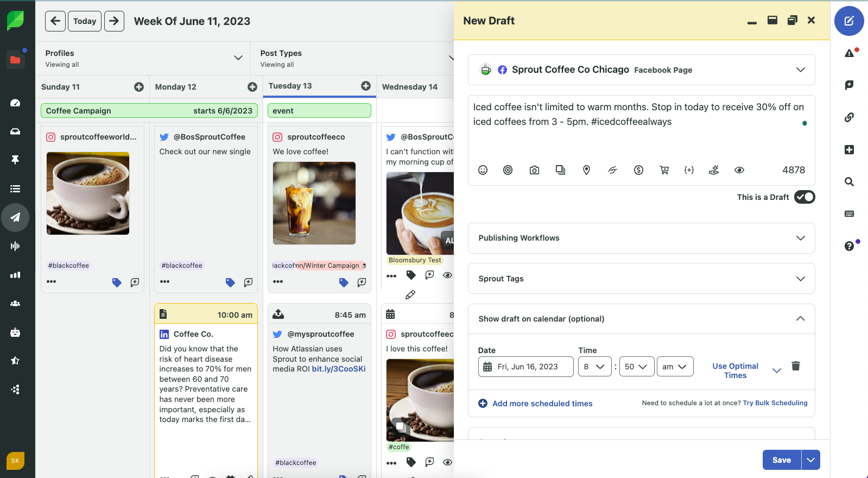The width and height of the screenshot is (868, 478).
Task: Click the location pin icon in composer
Action: coord(586,170)
